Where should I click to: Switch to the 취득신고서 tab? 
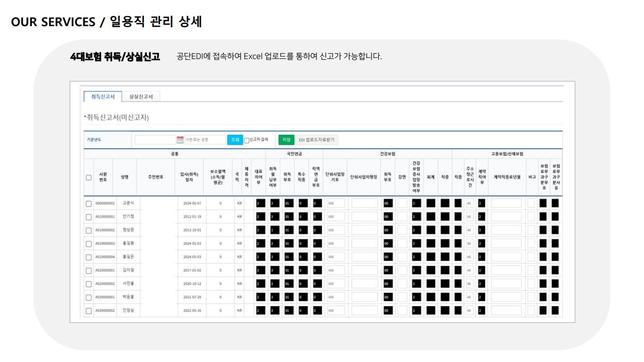point(103,97)
